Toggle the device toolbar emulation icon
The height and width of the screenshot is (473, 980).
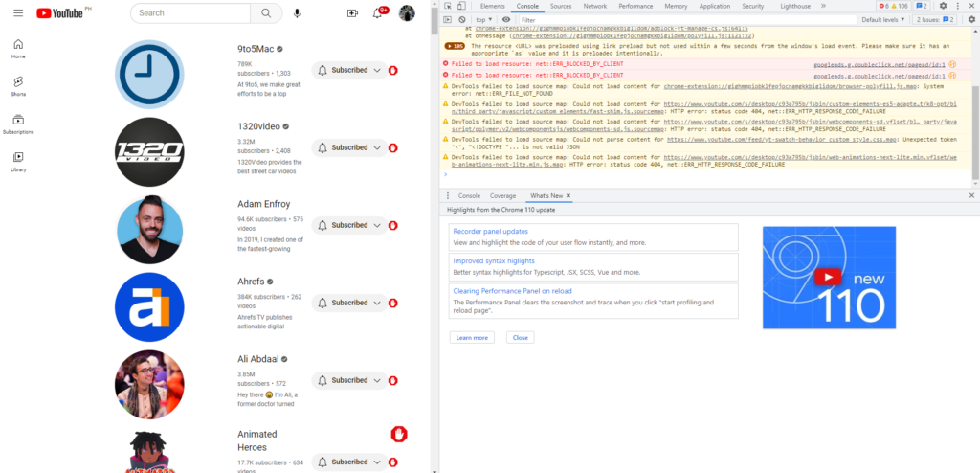[463, 6]
